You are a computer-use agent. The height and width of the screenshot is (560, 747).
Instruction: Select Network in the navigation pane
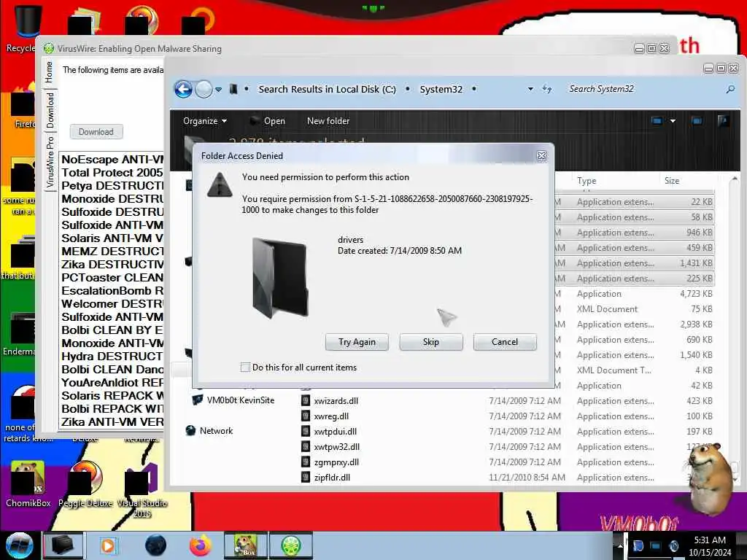coord(216,430)
